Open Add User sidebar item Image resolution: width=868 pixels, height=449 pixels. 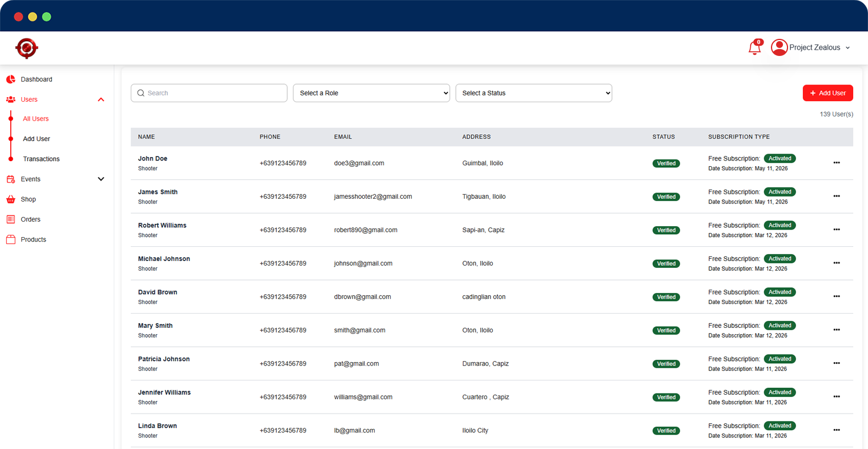(x=37, y=139)
